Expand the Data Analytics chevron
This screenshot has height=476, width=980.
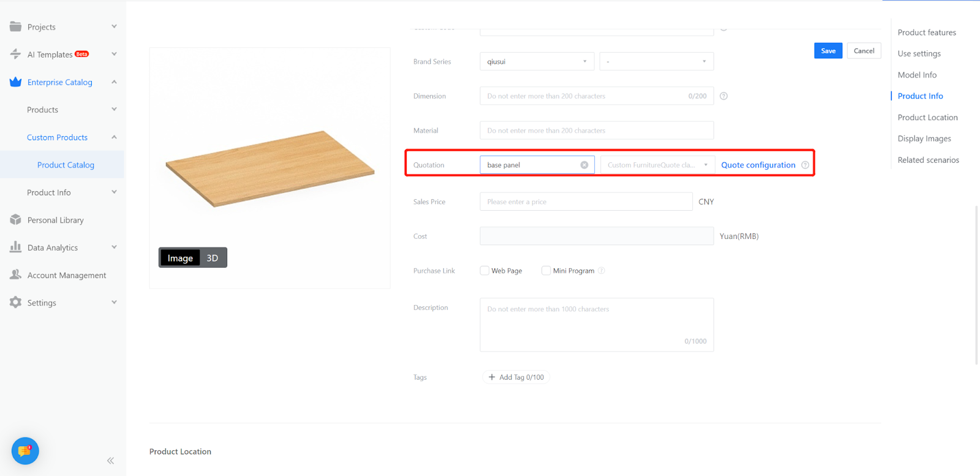point(114,247)
